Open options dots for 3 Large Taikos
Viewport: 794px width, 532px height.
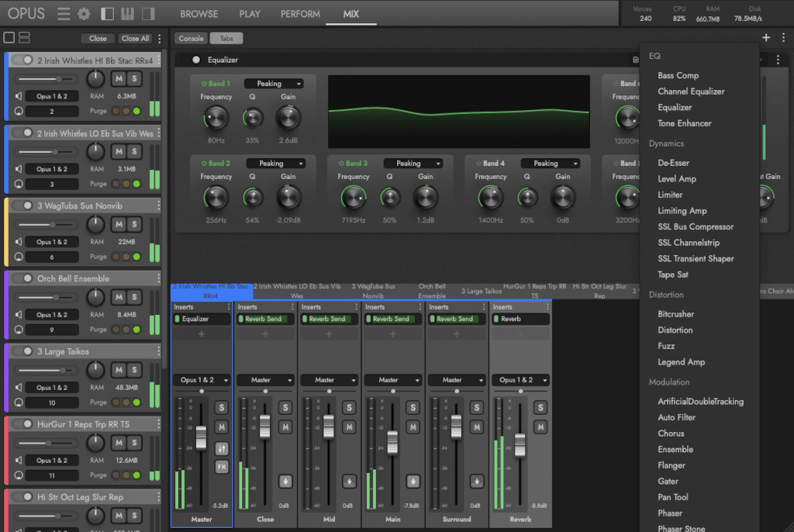point(158,351)
